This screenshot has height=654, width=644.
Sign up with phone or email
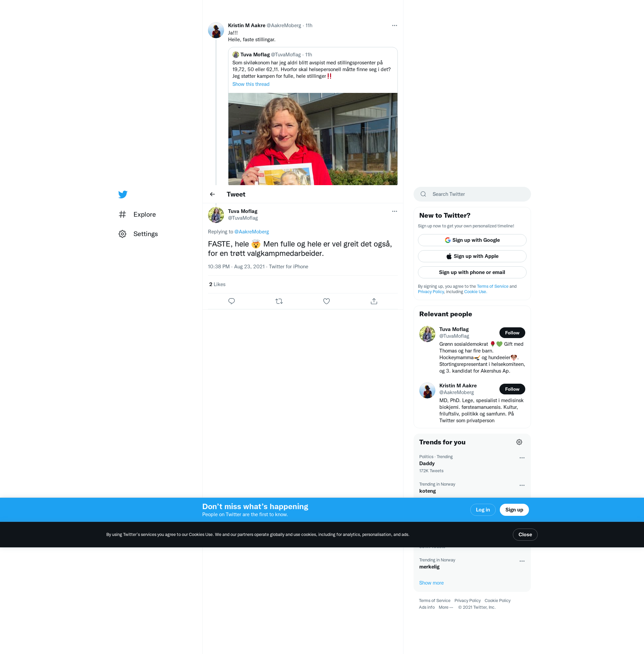[x=472, y=273]
